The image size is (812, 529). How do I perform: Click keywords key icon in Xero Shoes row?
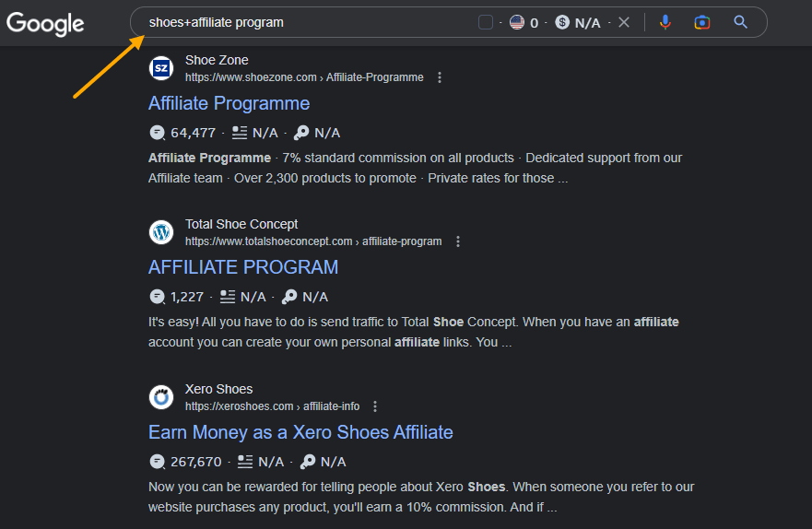coord(308,462)
